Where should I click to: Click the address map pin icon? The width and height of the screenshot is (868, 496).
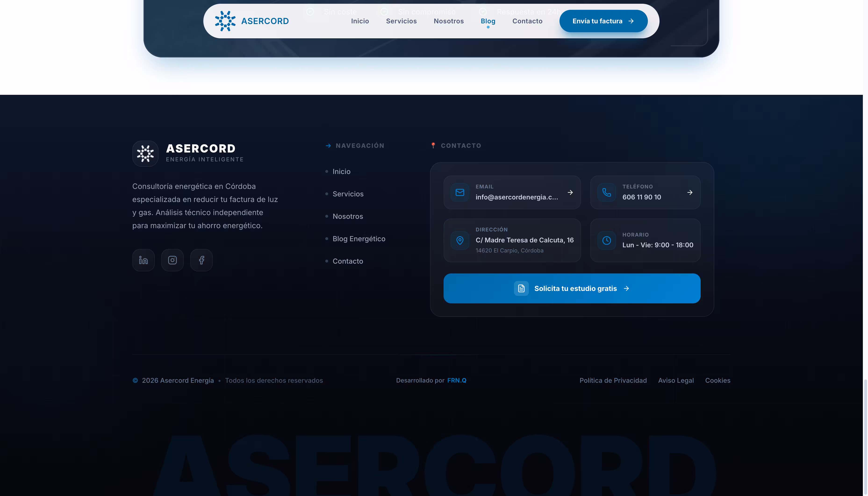point(459,240)
